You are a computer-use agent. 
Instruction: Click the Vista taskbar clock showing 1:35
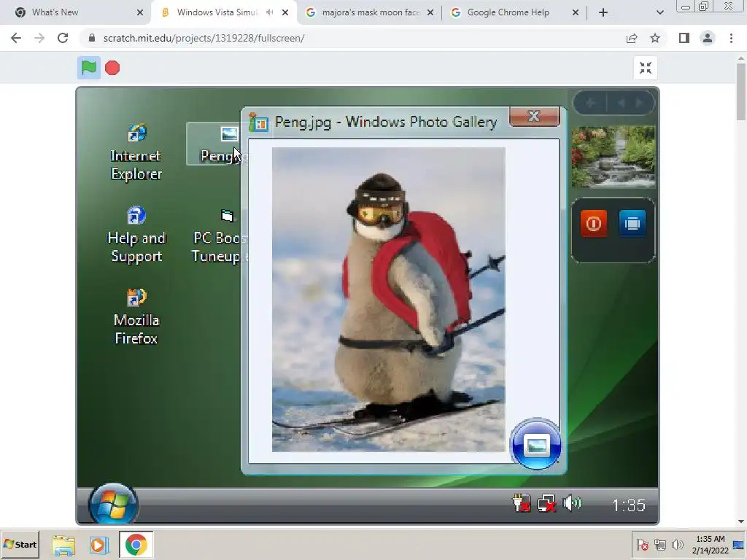tap(629, 505)
